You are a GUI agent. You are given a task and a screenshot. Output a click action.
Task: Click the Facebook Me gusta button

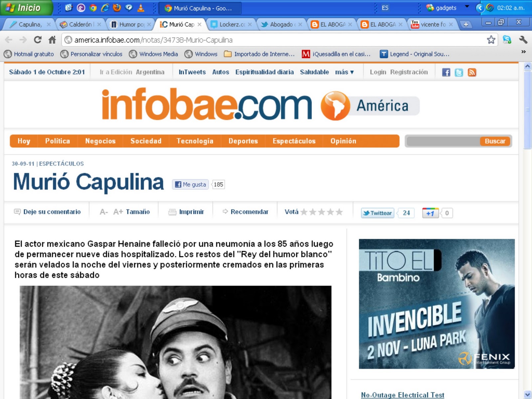(190, 184)
